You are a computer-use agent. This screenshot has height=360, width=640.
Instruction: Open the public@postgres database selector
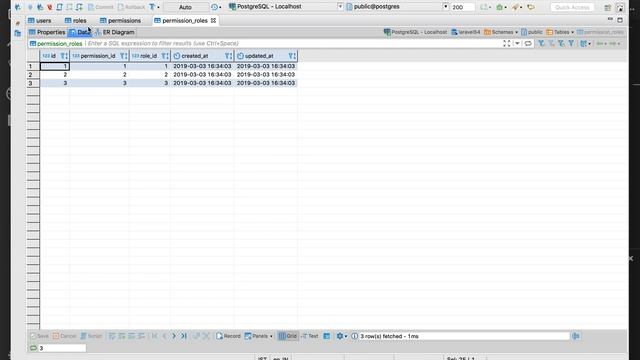397,7
